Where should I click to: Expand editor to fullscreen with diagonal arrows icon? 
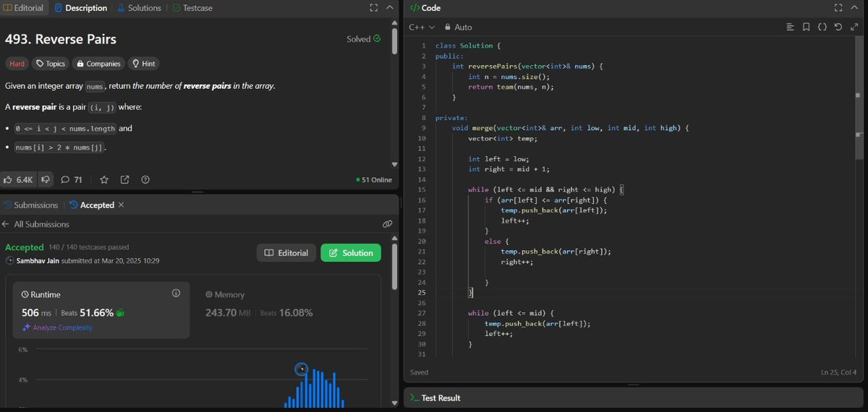854,27
